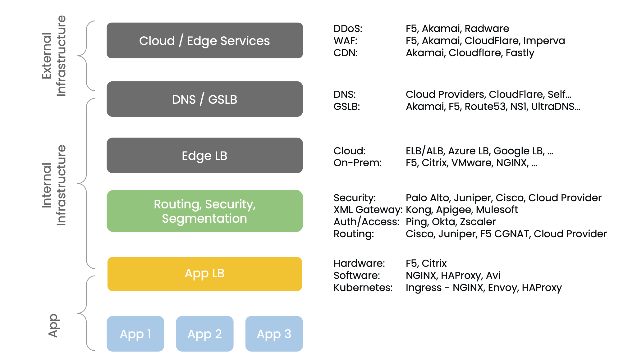Click the CDN vendors line mentioning Fastly
637x364 pixels.
470,53
